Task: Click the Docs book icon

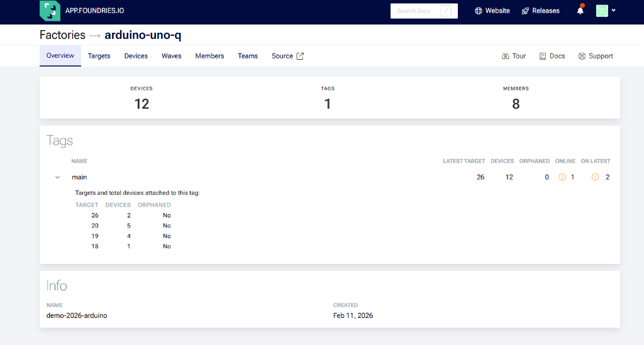Action: tap(543, 56)
